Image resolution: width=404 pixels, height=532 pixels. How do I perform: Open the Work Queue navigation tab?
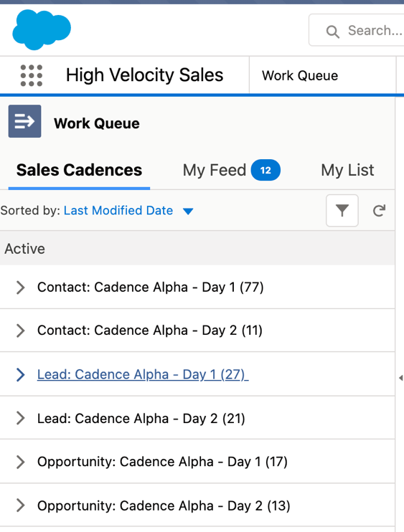(x=300, y=75)
